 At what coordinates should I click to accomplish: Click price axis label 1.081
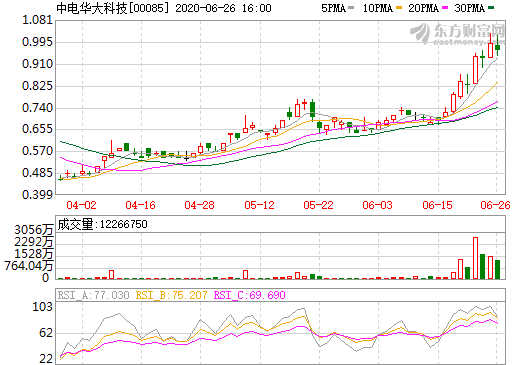38,20
